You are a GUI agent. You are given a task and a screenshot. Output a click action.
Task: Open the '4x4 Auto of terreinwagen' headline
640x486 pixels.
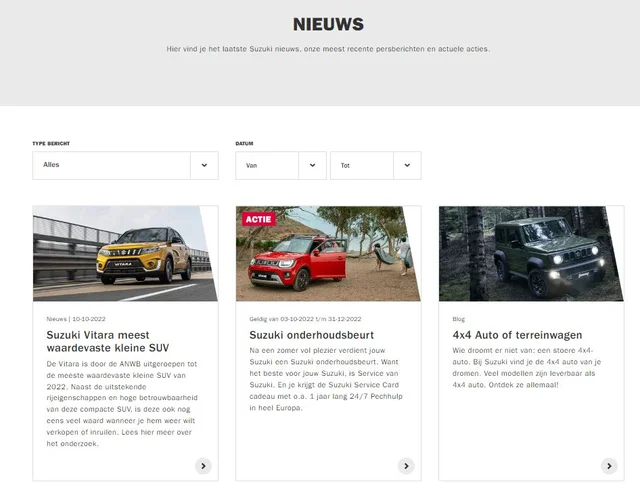coord(517,335)
